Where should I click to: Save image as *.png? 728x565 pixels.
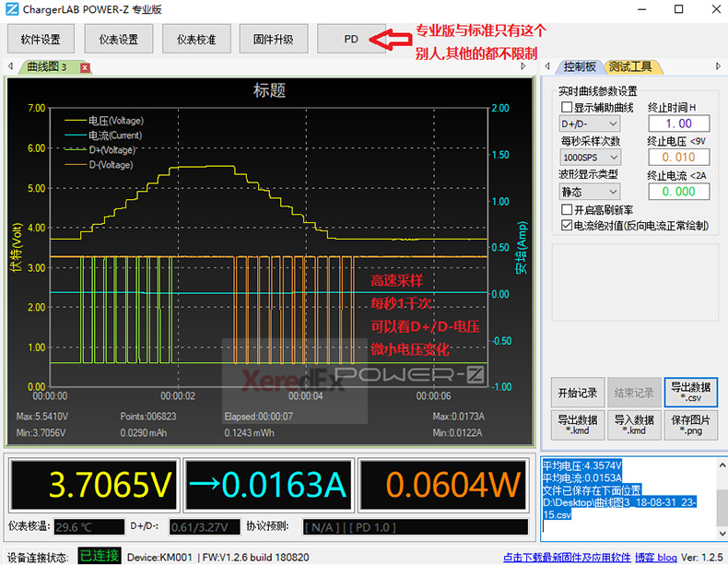point(690,425)
